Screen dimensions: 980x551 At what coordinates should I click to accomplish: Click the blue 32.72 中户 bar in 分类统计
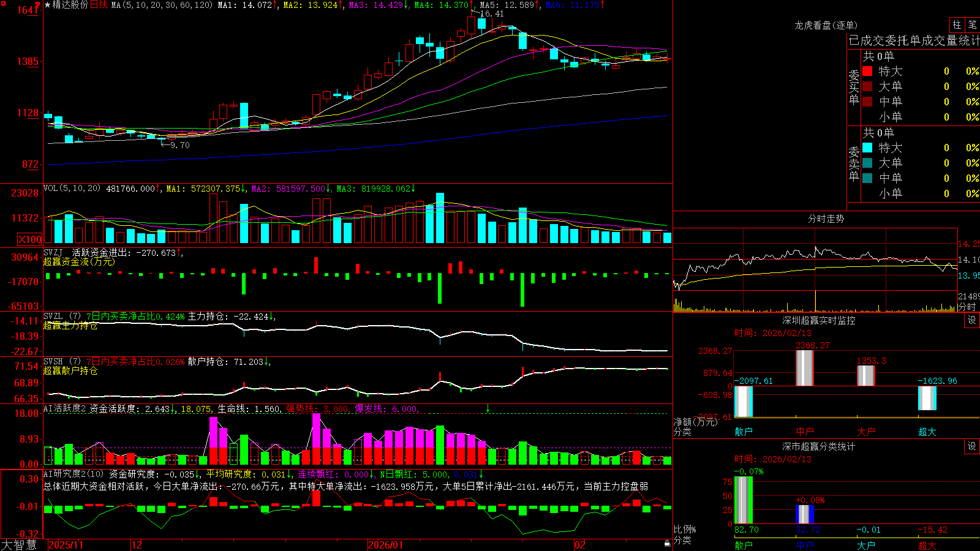coord(805,514)
